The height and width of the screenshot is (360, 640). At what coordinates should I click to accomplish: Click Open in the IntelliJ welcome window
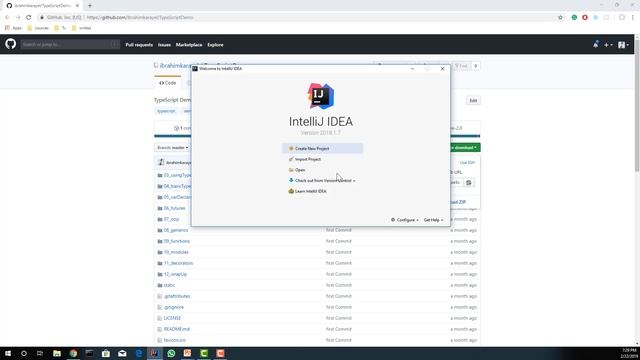point(297,170)
